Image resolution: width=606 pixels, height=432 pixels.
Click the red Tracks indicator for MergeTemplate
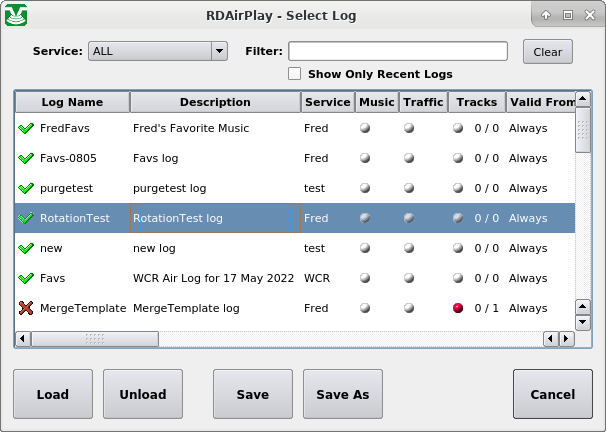point(458,308)
